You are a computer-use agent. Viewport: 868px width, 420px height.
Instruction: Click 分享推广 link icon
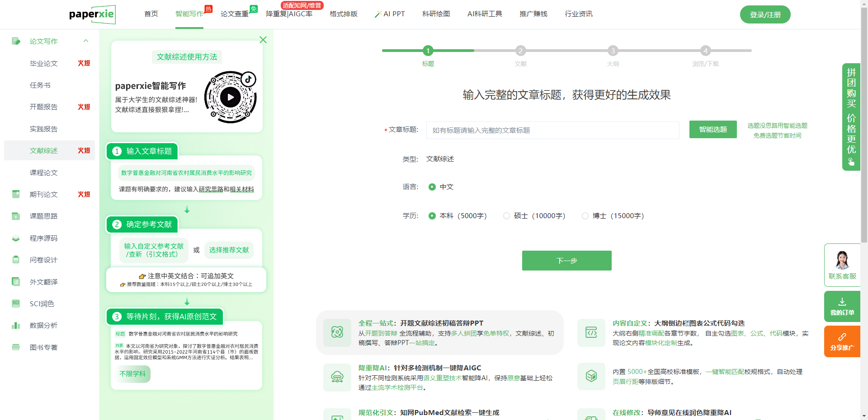coord(842,337)
